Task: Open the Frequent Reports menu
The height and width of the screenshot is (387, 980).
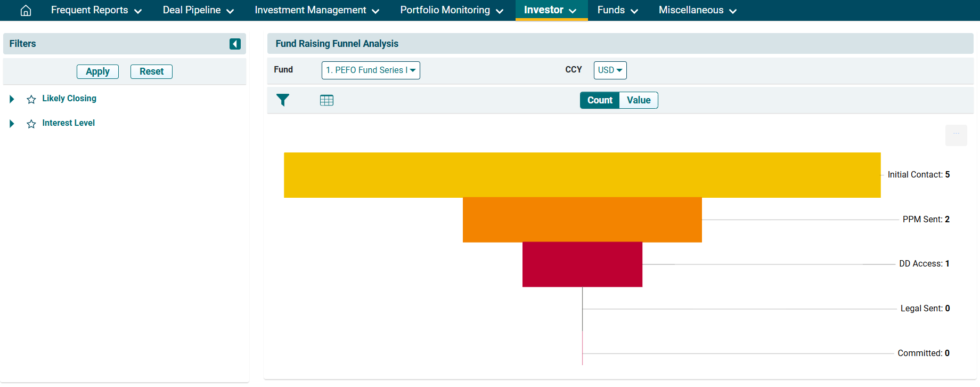Action: pos(96,10)
